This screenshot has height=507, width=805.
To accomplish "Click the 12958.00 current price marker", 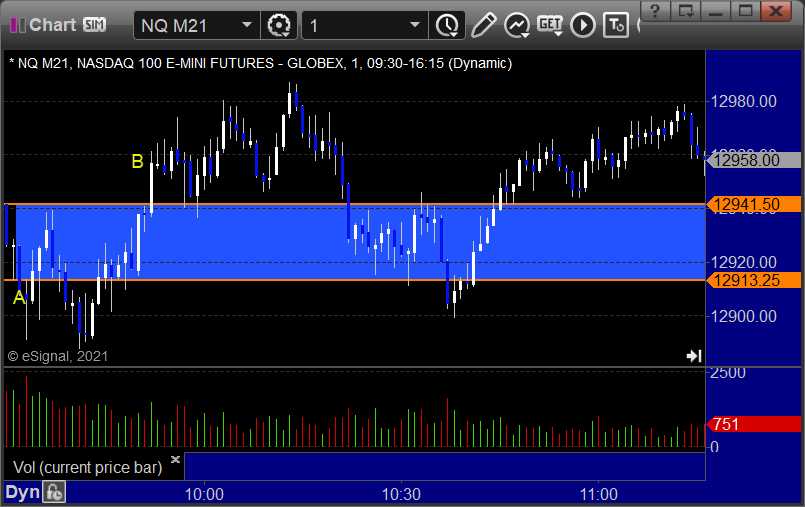I will pos(753,161).
